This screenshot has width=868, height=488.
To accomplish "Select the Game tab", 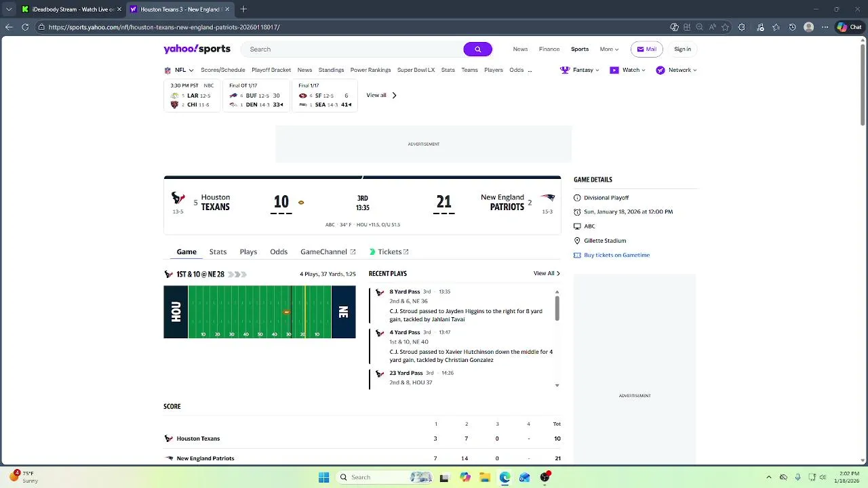I will click(x=186, y=251).
